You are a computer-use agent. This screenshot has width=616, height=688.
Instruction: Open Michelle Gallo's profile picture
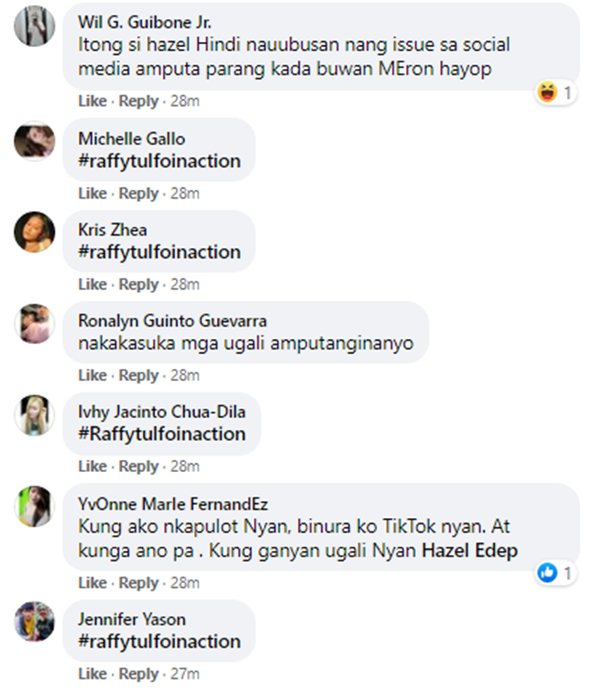34,141
